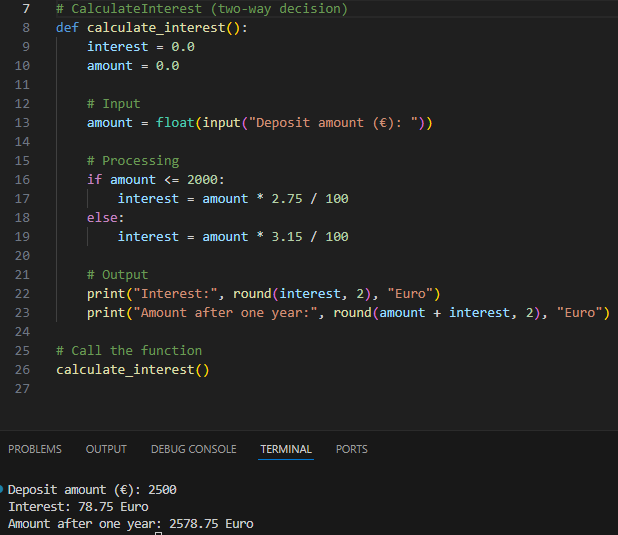This screenshot has height=535, width=618.
Task: Click line number 16 in the gutter
Action: (22, 179)
